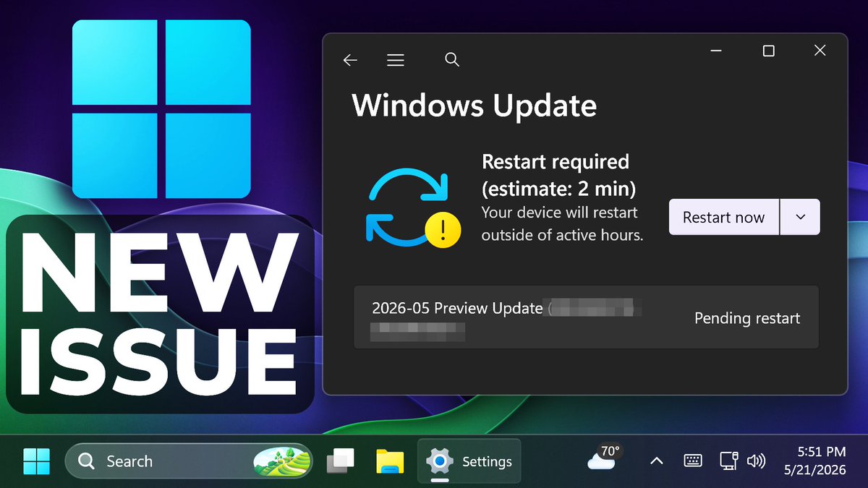
Task: Close the Settings window
Action: point(820,51)
